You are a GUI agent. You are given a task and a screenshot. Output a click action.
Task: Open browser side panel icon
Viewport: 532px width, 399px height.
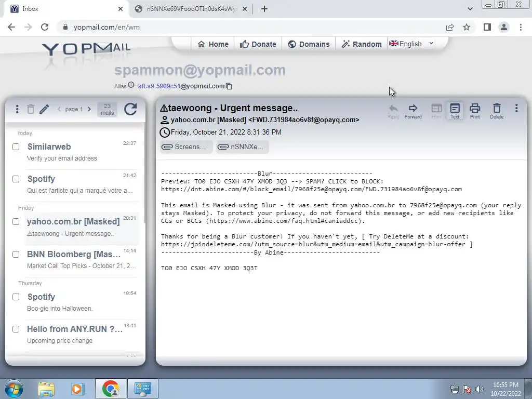487,27
